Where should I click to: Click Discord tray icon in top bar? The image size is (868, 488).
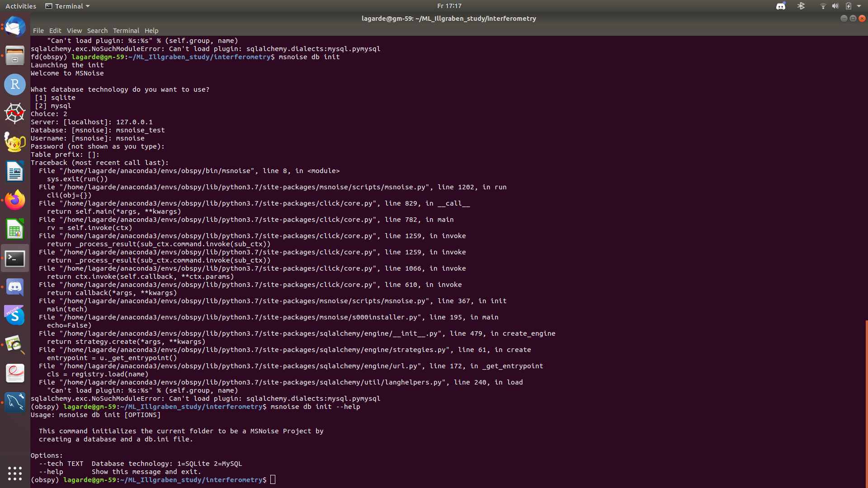point(780,6)
